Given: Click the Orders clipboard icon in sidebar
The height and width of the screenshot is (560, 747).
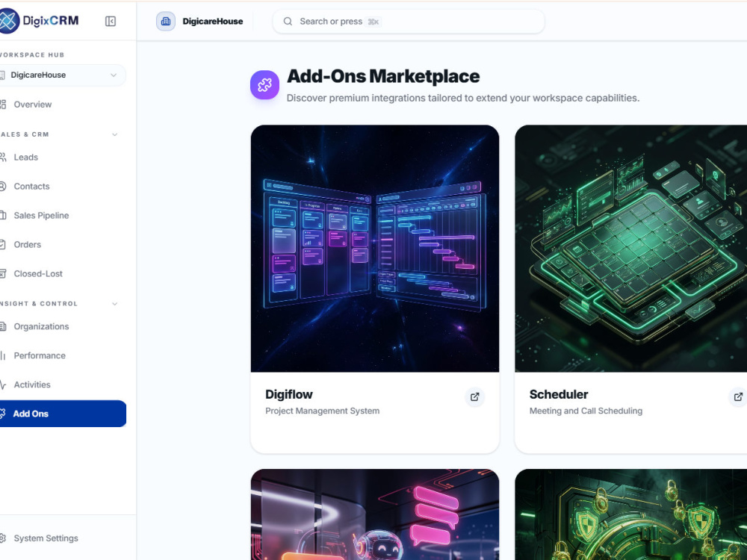Looking at the screenshot, I should pos(3,245).
